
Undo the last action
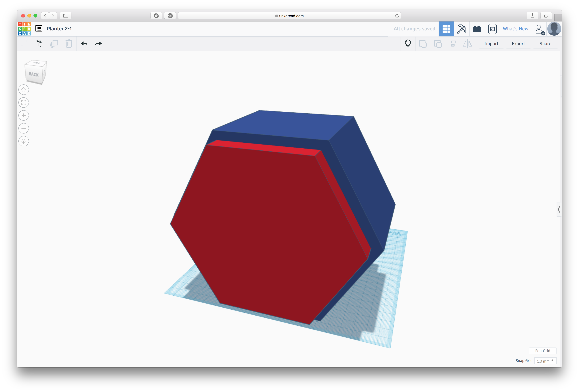[84, 44]
